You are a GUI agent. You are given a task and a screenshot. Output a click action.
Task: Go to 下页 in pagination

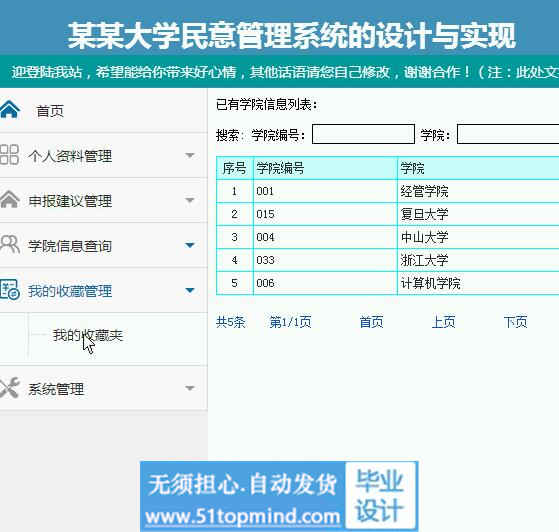point(515,322)
